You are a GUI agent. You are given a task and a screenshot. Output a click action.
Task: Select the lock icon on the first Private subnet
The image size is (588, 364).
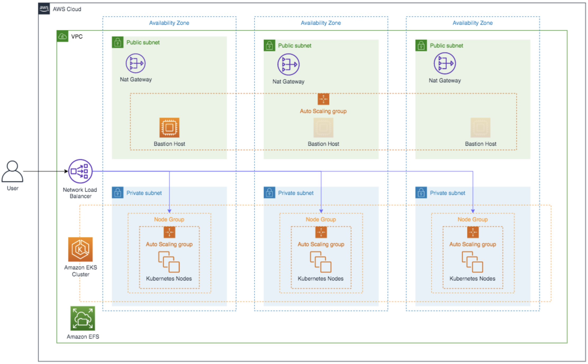[x=118, y=193]
